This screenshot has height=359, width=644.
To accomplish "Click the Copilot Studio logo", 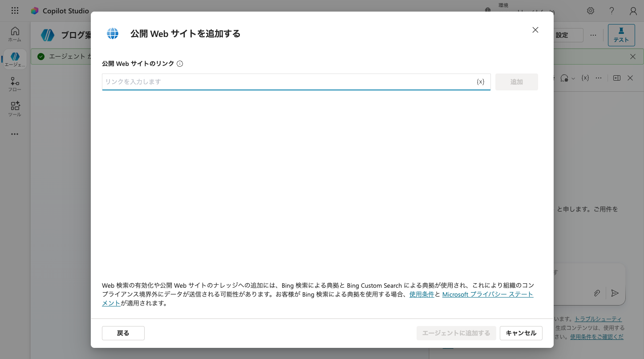I will click(x=35, y=11).
